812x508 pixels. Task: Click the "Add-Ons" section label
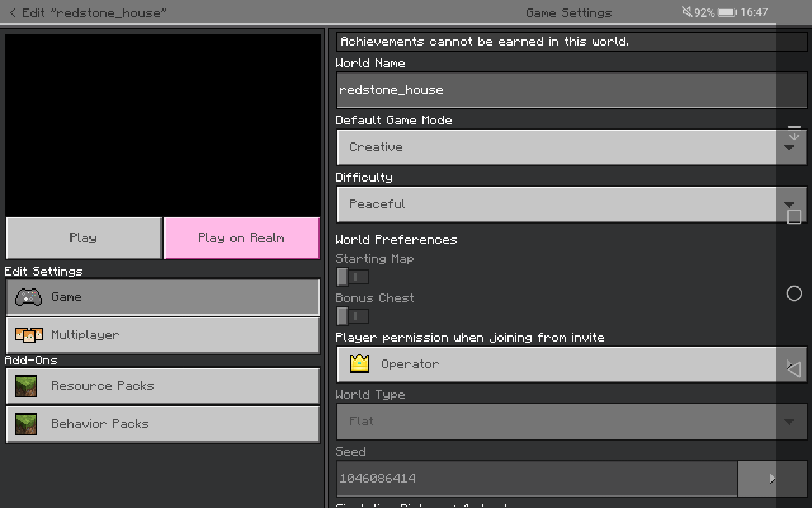coord(31,360)
